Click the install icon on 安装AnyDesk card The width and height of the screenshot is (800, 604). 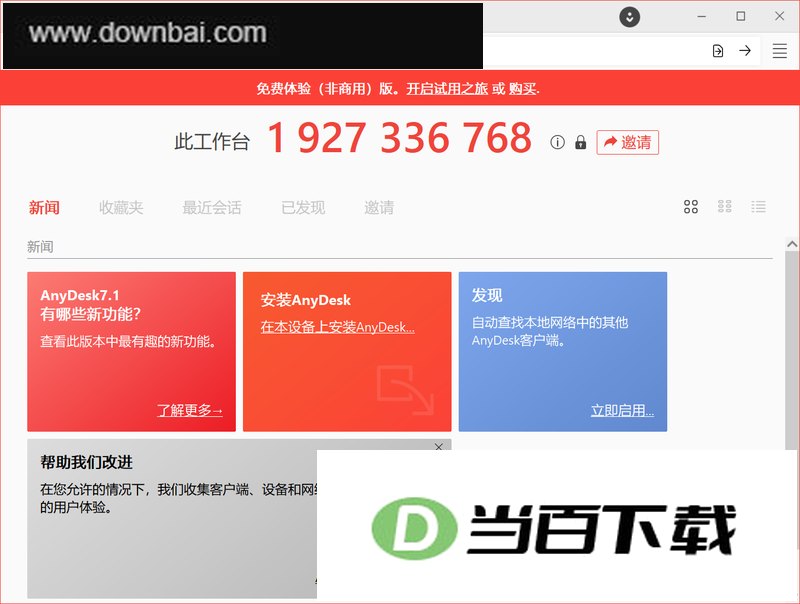pyautogui.click(x=405, y=389)
